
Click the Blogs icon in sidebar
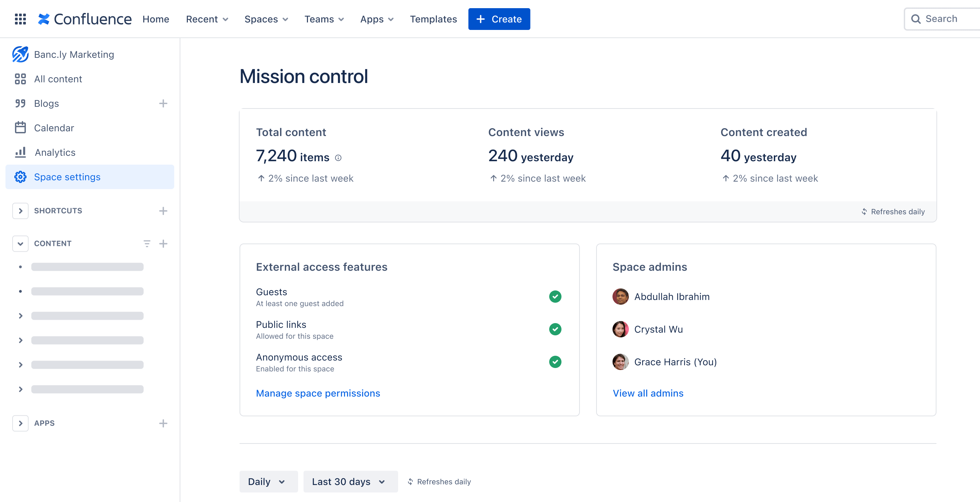tap(20, 103)
